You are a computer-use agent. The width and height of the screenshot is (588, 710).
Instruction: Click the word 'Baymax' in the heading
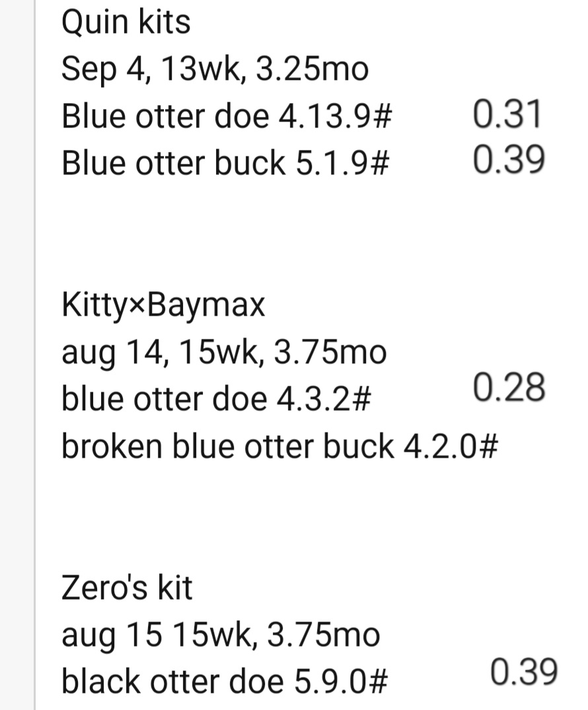click(206, 304)
